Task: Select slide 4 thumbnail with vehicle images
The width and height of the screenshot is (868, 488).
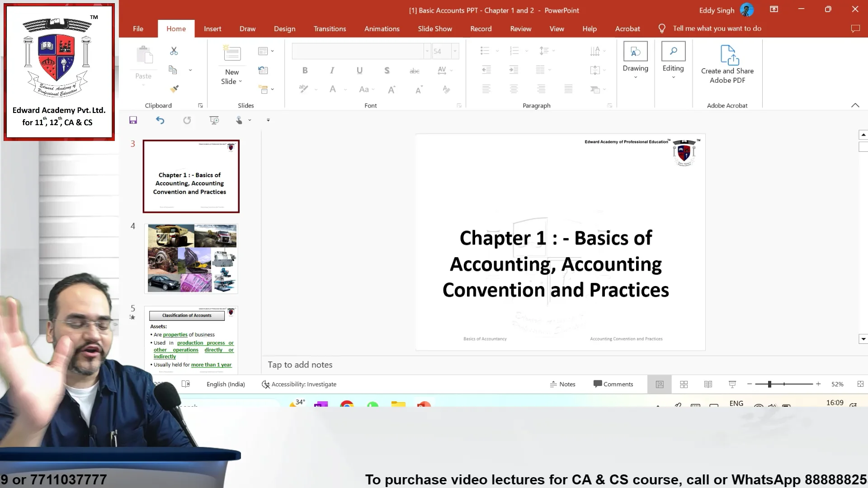Action: 191,258
